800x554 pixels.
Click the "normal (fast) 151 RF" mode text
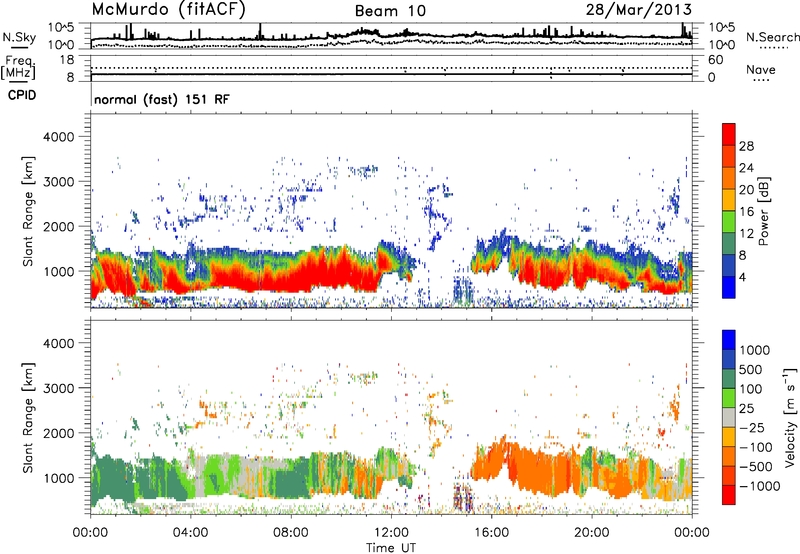click(162, 99)
